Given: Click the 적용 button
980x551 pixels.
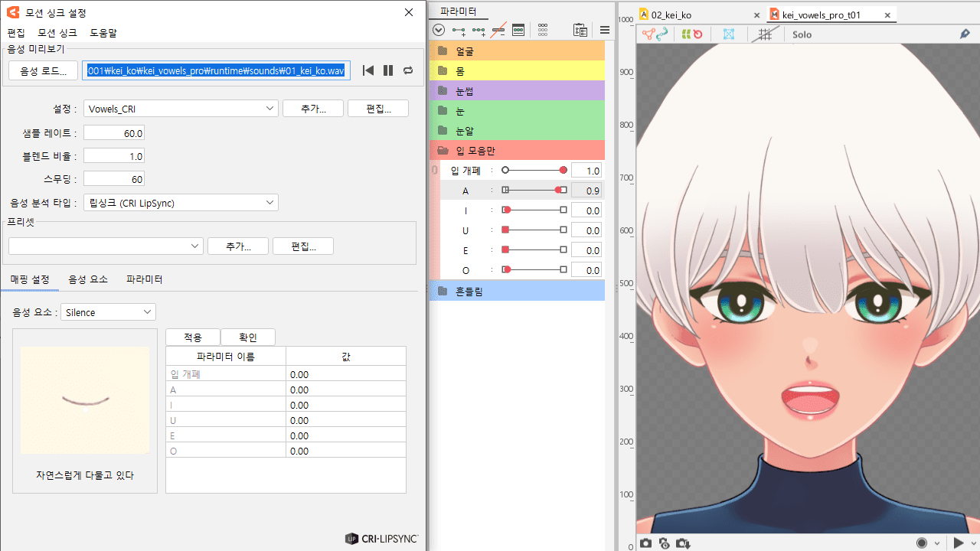Looking at the screenshot, I should 193,337.
